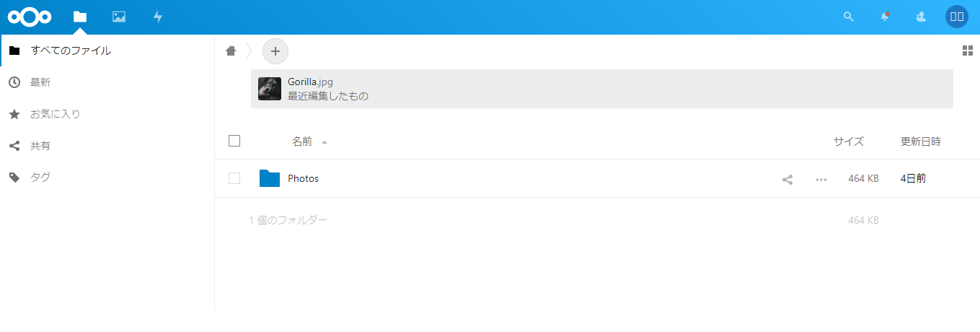Open the Gallery app icon

pyautogui.click(x=119, y=17)
